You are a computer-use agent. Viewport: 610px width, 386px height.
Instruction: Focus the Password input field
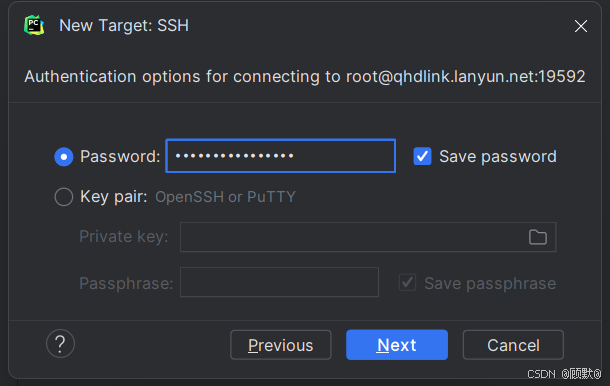[280, 156]
